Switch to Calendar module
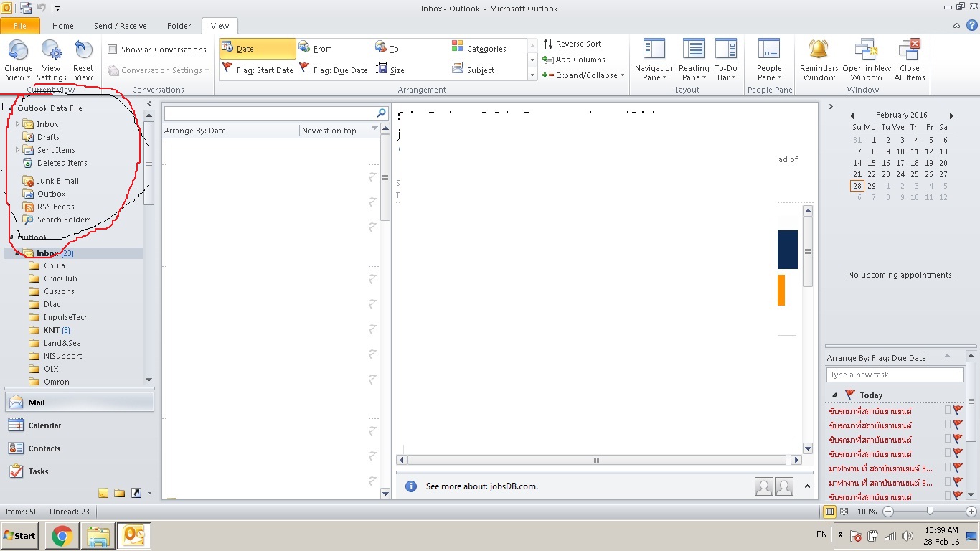The width and height of the screenshot is (980, 551). point(44,425)
